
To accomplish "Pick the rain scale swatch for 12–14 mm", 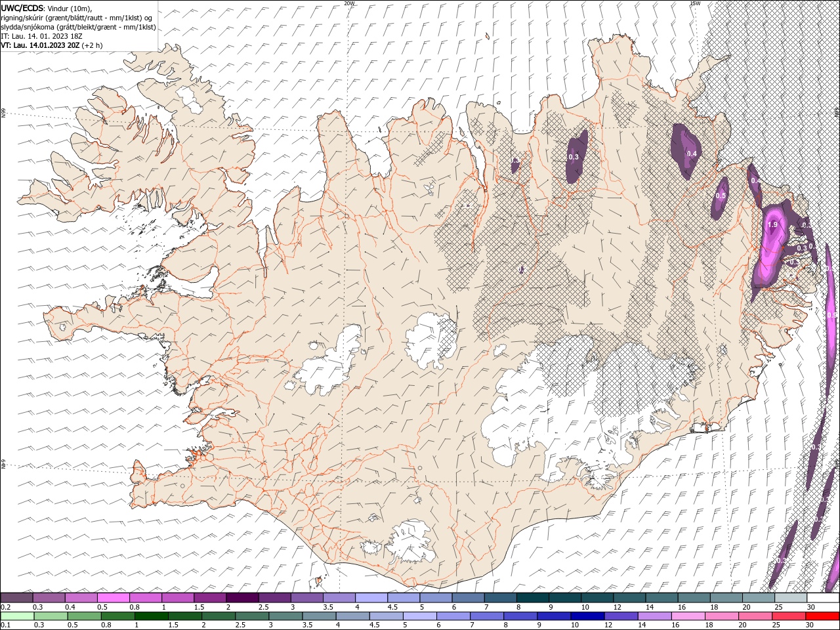I will 621,616.
